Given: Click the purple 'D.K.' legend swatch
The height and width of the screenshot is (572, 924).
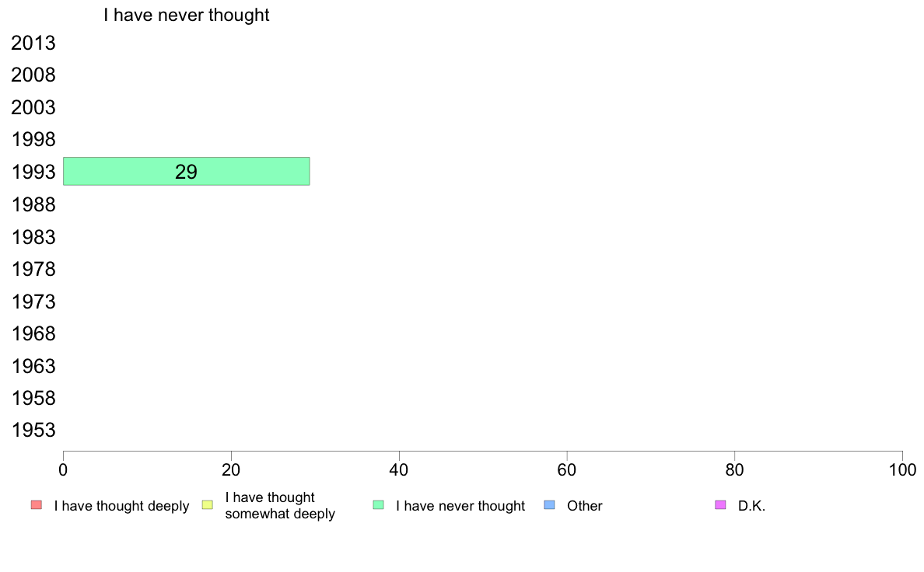Looking at the screenshot, I should [720, 505].
